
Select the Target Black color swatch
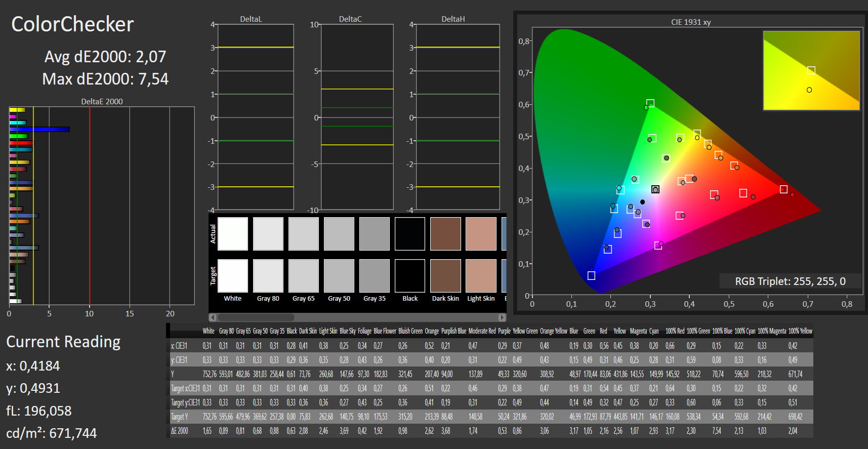(x=410, y=276)
